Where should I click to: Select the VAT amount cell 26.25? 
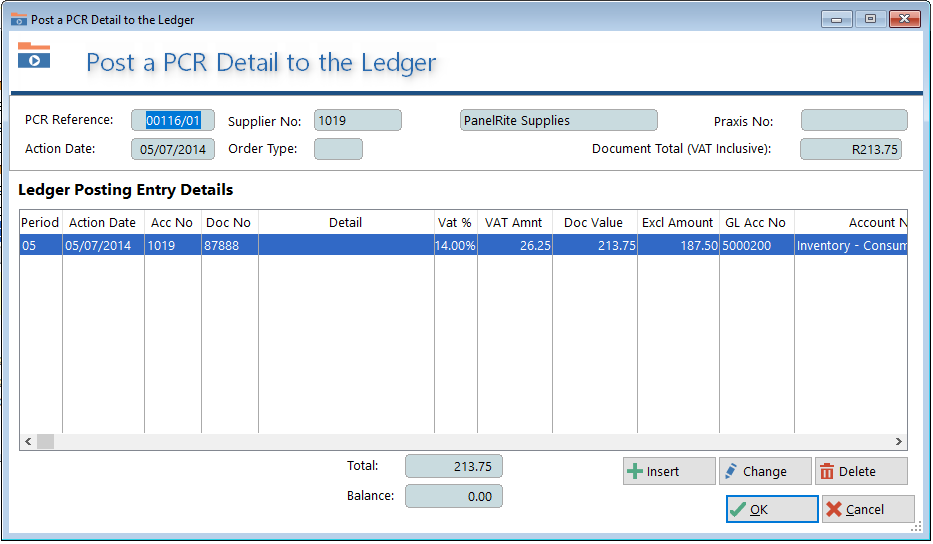(514, 245)
